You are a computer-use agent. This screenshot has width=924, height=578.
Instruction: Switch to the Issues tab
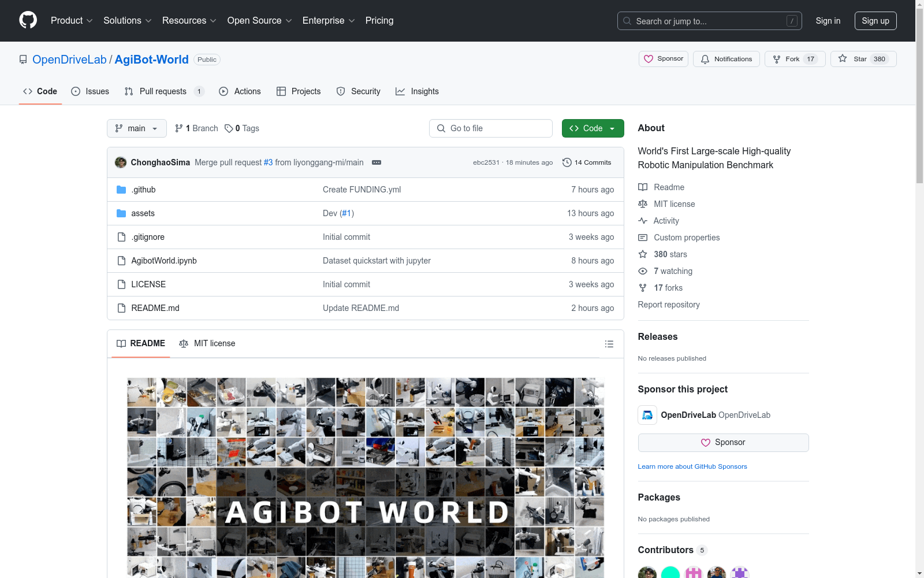tap(90, 91)
